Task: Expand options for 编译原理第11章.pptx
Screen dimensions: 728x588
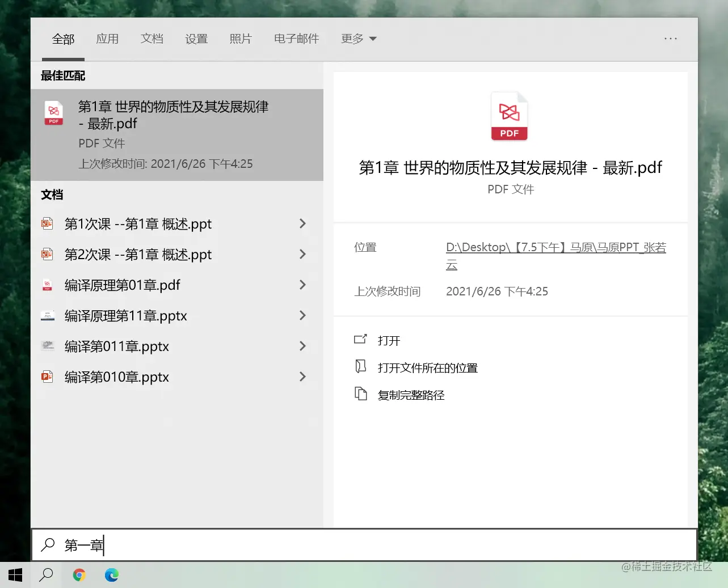Action: pos(302,315)
